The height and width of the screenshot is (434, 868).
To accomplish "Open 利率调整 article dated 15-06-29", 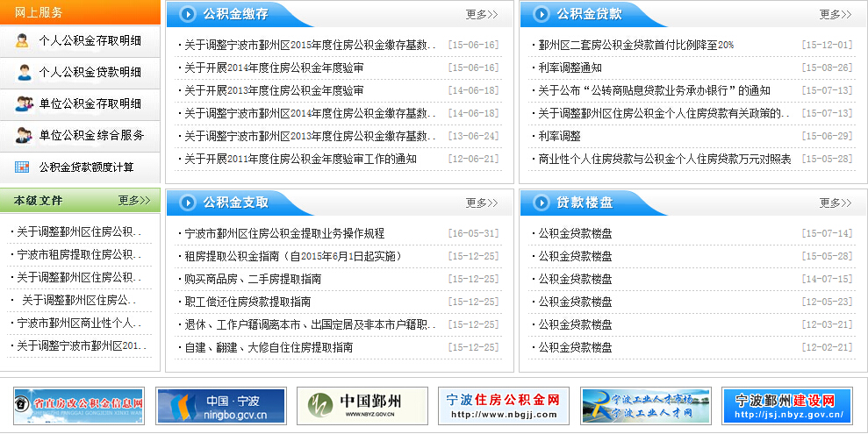I will tap(560, 136).
